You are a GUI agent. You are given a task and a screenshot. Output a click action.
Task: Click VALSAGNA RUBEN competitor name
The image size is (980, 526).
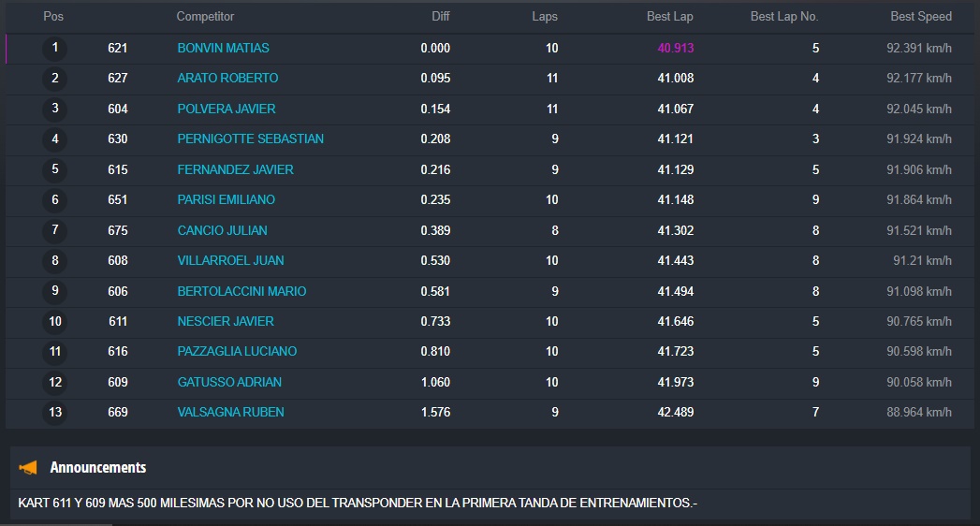coord(230,412)
